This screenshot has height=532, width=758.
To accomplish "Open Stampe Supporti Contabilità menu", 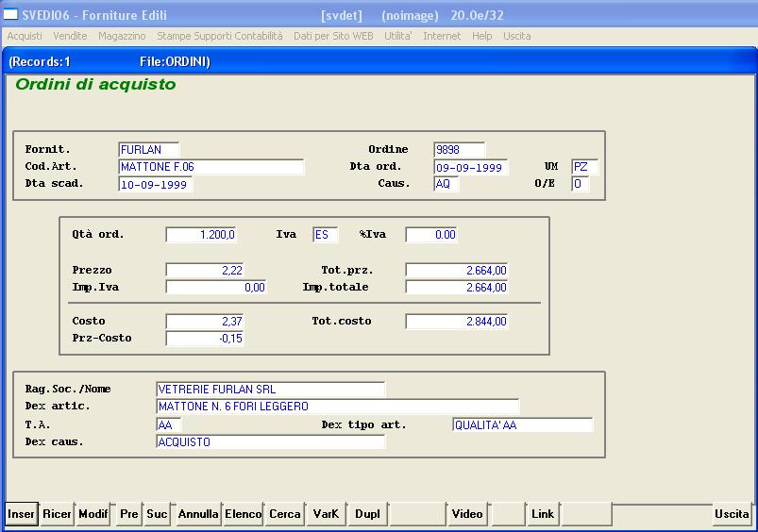I will pyautogui.click(x=220, y=36).
